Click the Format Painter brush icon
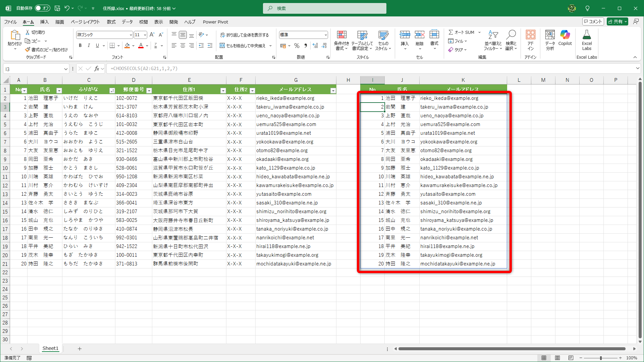The image size is (644, 362). (x=28, y=50)
